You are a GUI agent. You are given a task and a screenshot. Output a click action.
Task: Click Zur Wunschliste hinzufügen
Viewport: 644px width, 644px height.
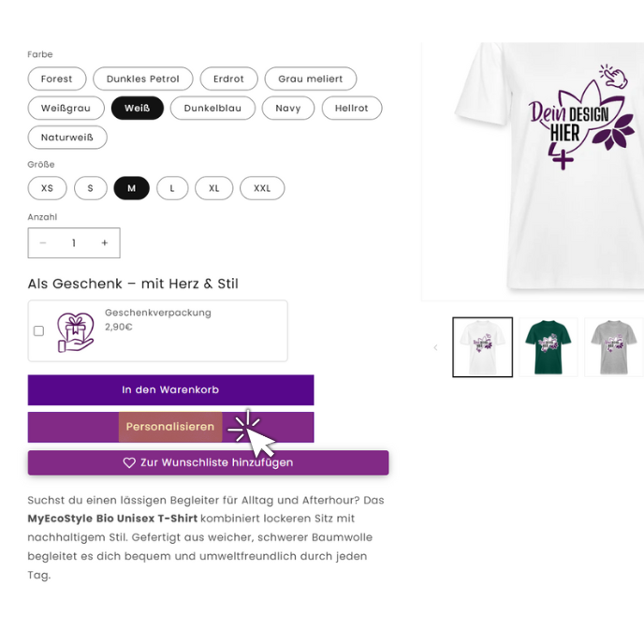pos(208,462)
